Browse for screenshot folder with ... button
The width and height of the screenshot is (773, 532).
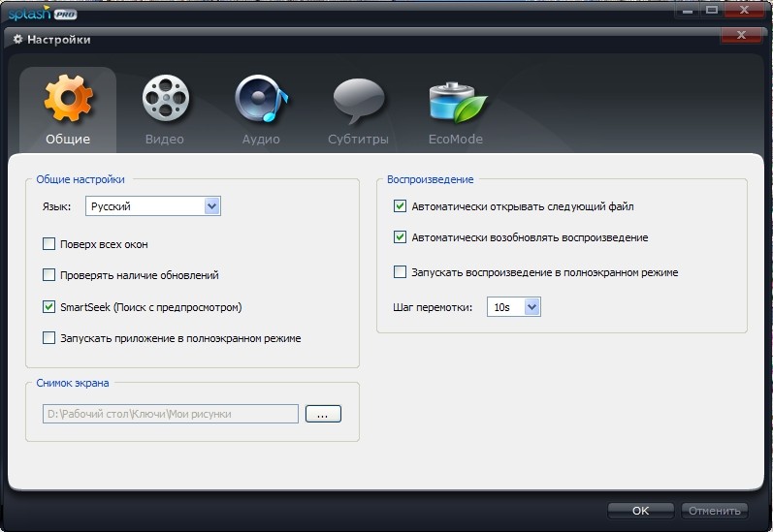pyautogui.click(x=323, y=414)
